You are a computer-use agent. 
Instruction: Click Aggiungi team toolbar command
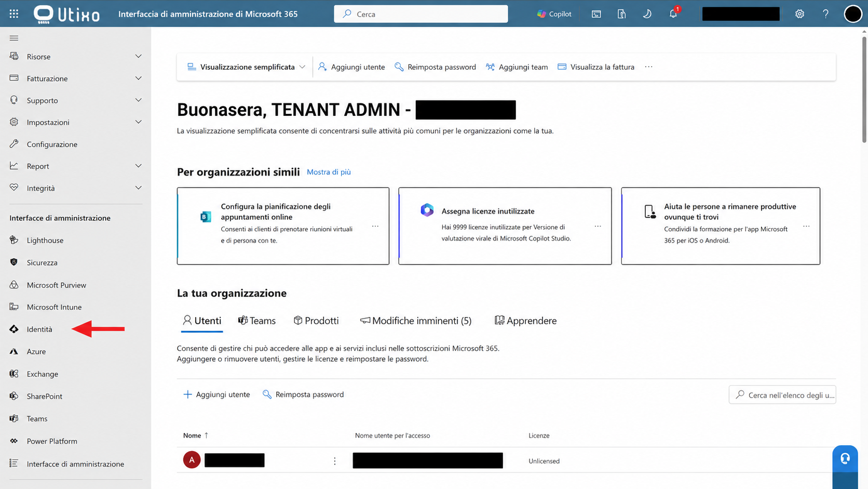pos(517,67)
